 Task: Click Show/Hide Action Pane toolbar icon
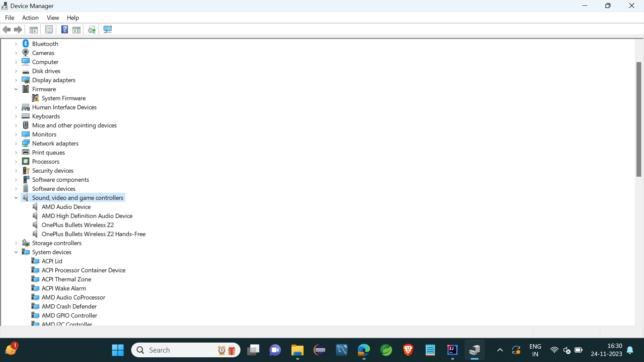click(76, 29)
